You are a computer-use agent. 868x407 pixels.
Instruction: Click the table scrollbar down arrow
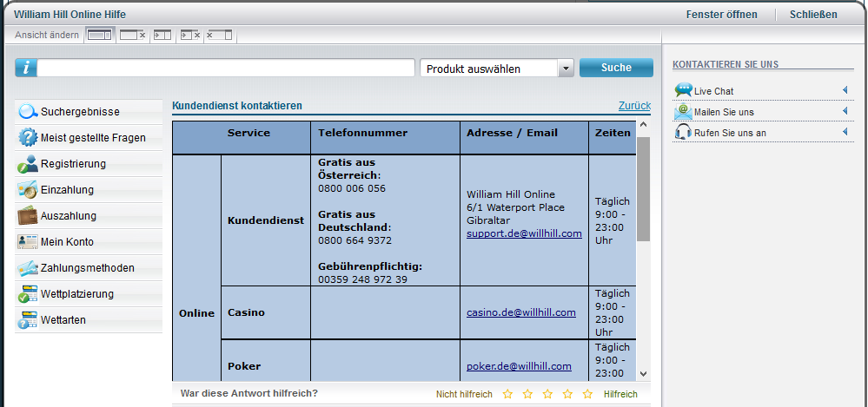(643, 374)
